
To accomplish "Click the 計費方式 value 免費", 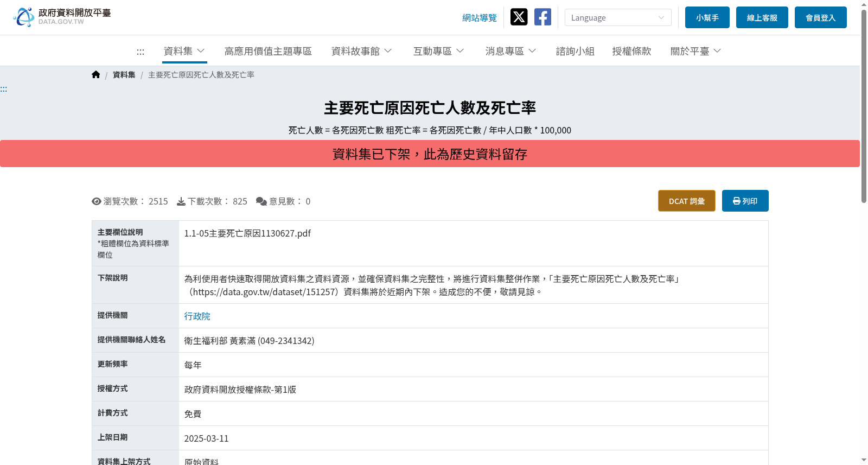I will coord(193,414).
